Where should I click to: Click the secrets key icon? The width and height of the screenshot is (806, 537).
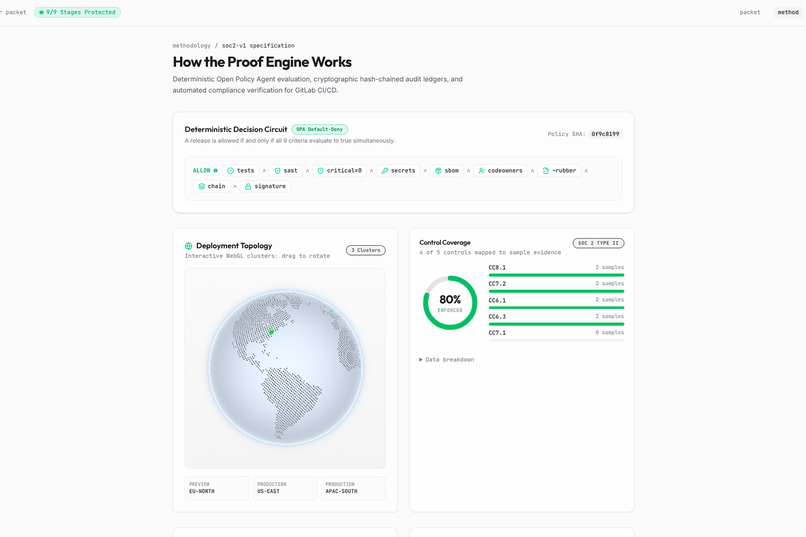(x=384, y=171)
